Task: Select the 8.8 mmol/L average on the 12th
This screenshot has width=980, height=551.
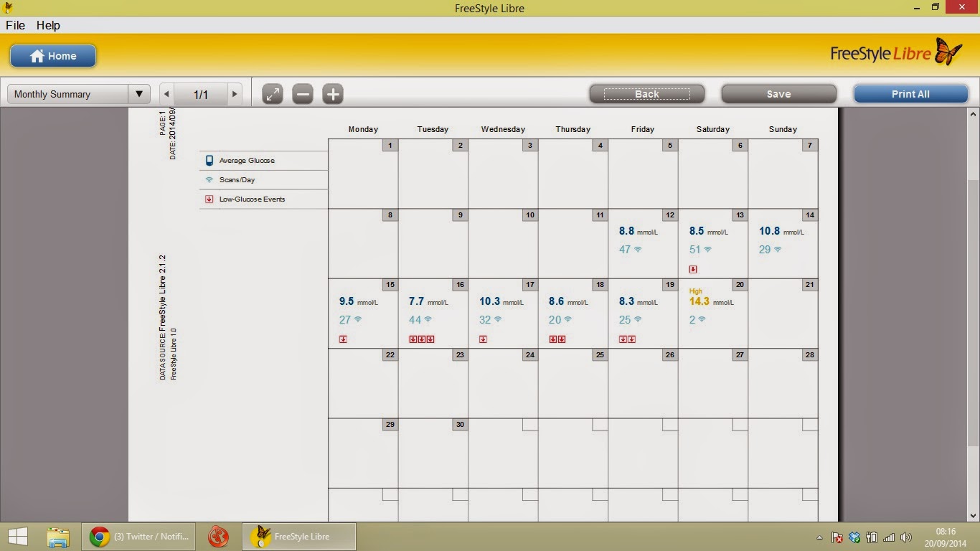Action: (638, 232)
